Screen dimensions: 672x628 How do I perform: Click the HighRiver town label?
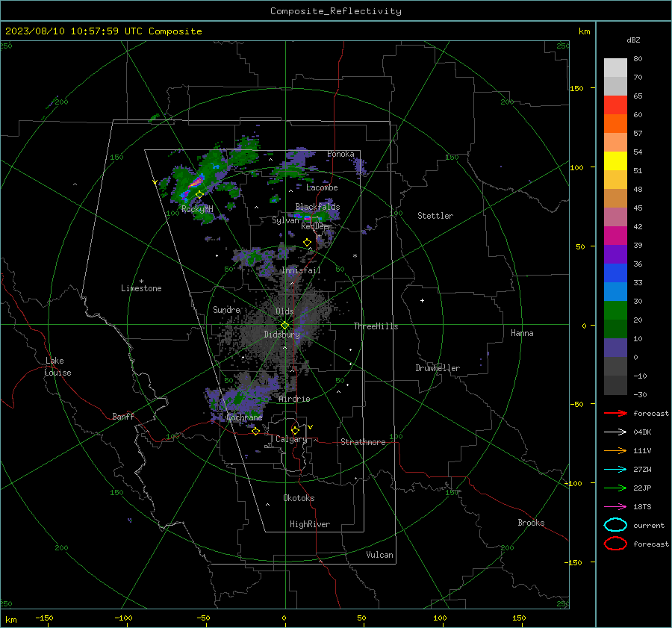(310, 524)
